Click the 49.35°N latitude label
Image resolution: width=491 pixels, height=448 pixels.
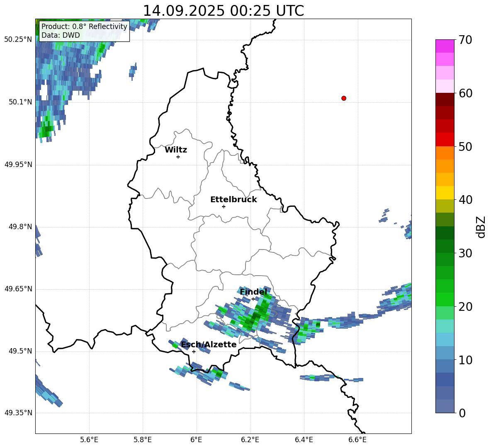tap(18, 413)
